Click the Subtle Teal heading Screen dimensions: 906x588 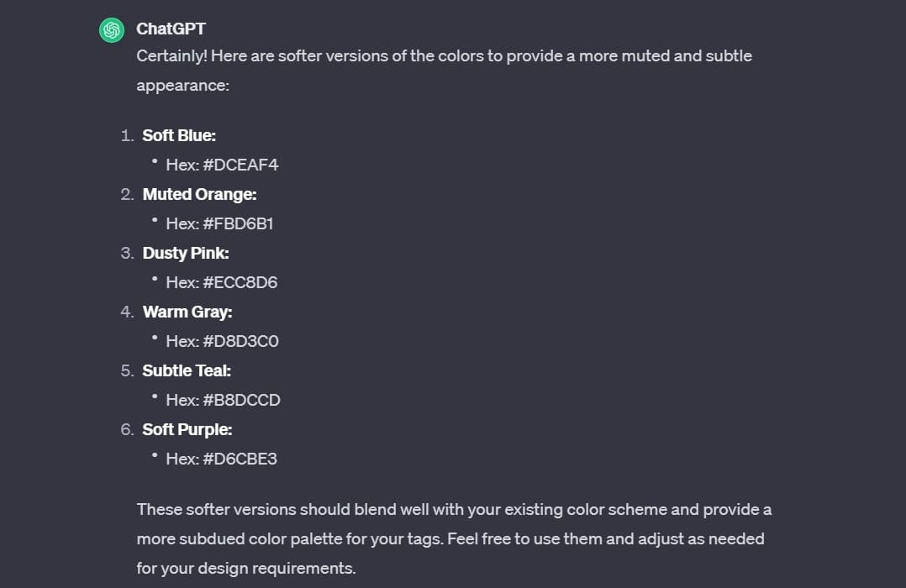(x=187, y=370)
